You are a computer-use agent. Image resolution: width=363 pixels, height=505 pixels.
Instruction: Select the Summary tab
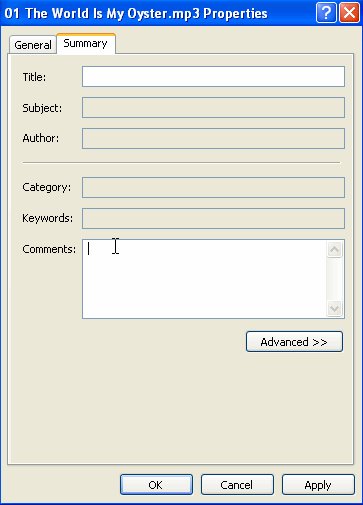(86, 43)
